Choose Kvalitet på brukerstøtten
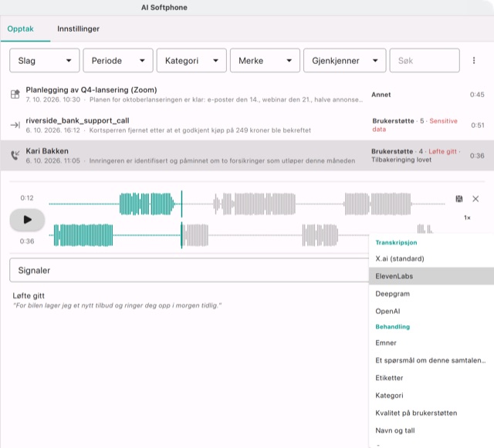Screen dimensions: 494x448 click(431, 413)
